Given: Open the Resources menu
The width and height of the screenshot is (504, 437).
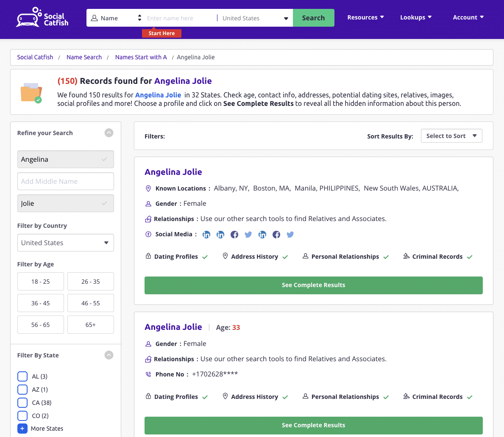Looking at the screenshot, I should [365, 17].
